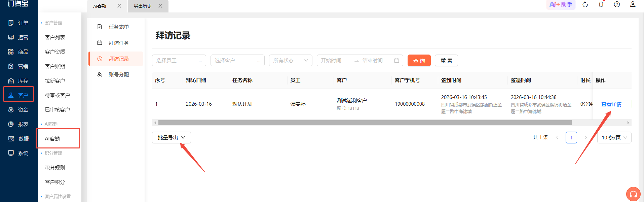Open the 选择客户 selector

(237, 61)
